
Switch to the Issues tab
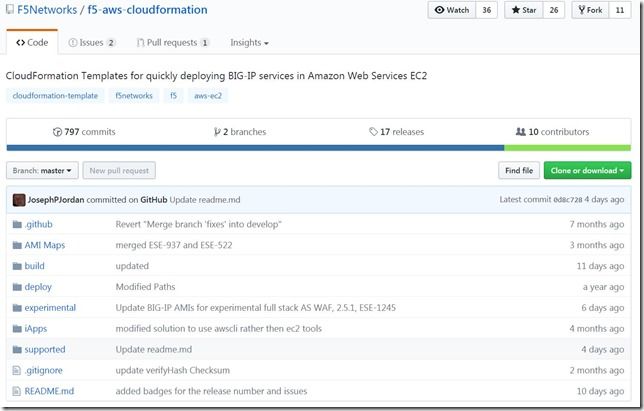[92, 43]
